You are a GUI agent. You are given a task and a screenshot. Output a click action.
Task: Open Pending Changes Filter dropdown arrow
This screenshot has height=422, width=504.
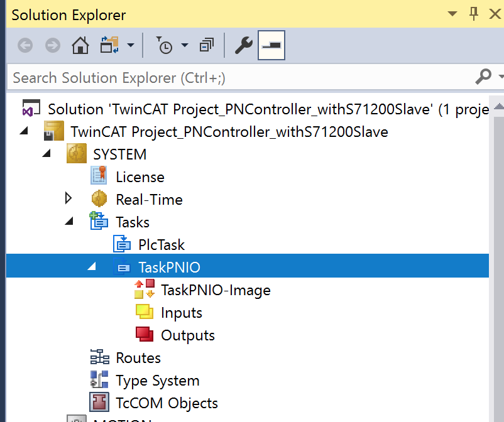click(x=185, y=45)
